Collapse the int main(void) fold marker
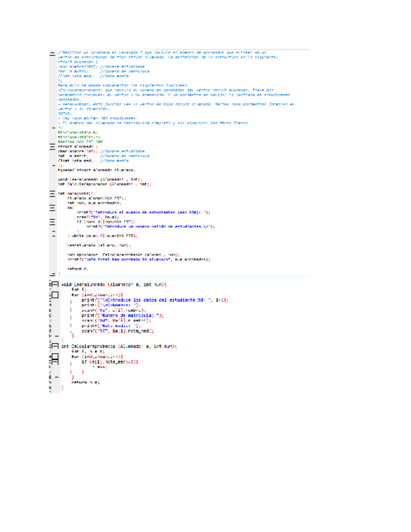The width and height of the screenshot is (411, 532). 52,193
